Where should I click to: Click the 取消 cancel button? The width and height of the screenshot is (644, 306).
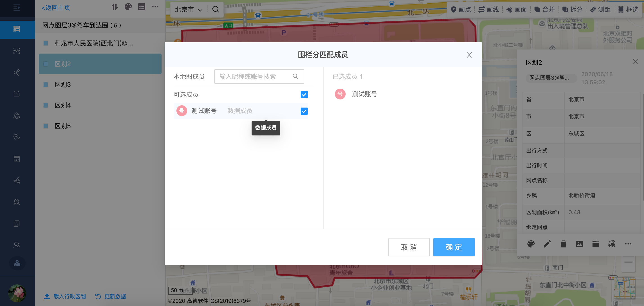tap(409, 247)
